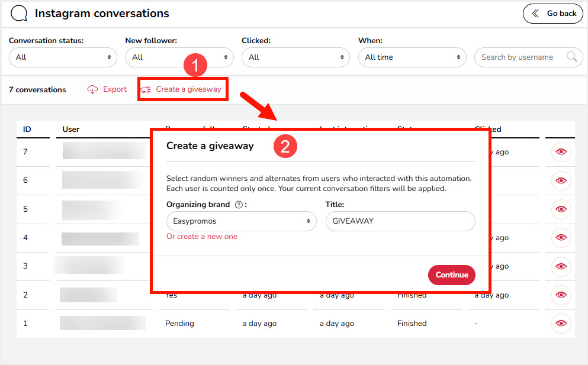Follow the 'Or create a new one' link
This screenshot has width=588, height=365.
[202, 237]
